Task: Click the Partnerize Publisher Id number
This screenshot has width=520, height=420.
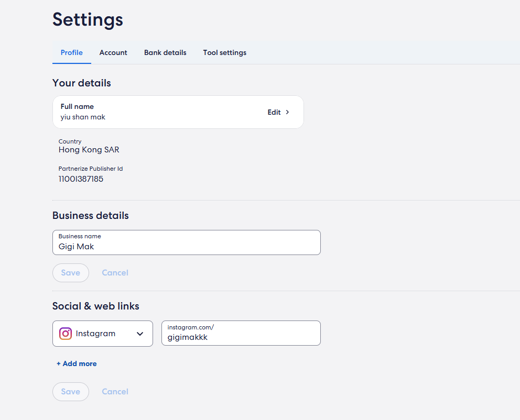Action: (81, 179)
